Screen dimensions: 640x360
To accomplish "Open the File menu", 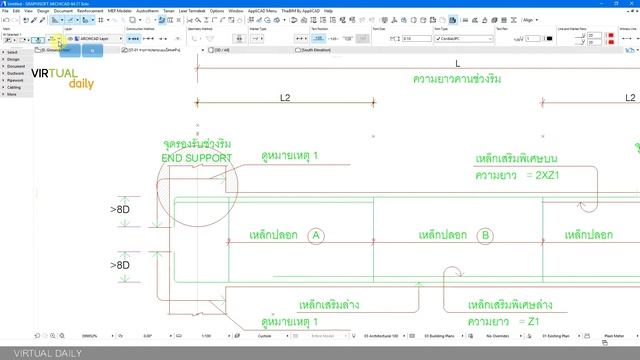I will [x=5, y=11].
